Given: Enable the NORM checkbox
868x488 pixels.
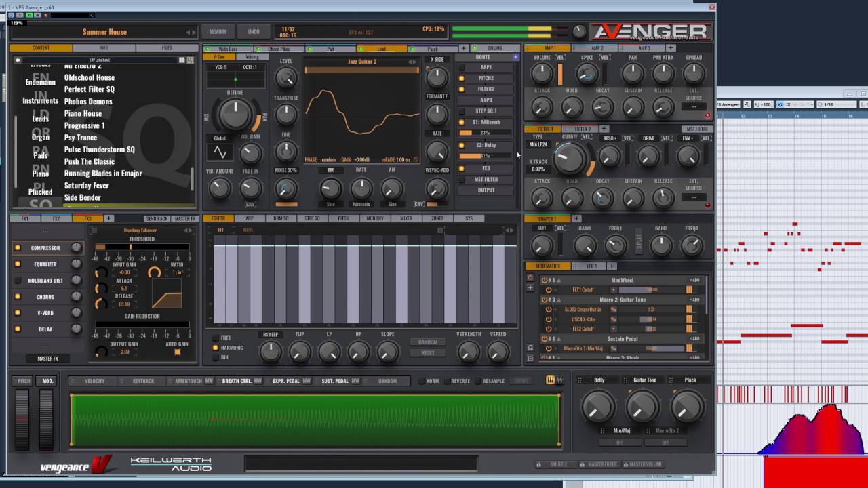Looking at the screenshot, I should click(x=421, y=381).
